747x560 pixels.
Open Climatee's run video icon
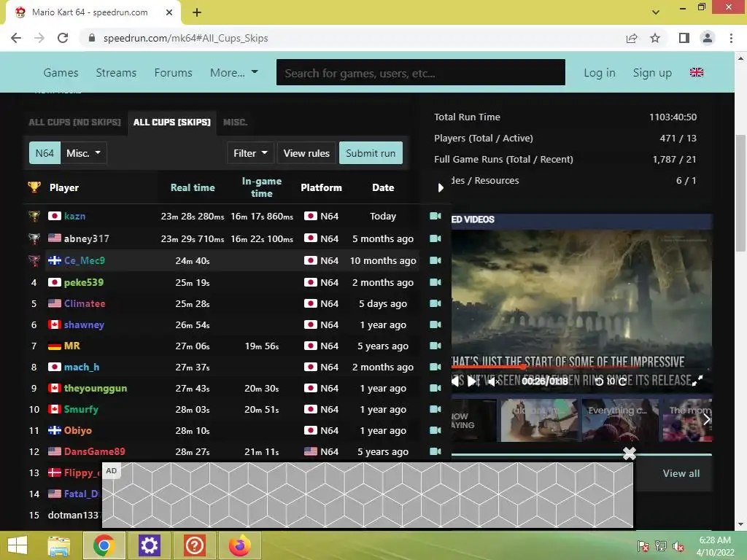coord(435,303)
